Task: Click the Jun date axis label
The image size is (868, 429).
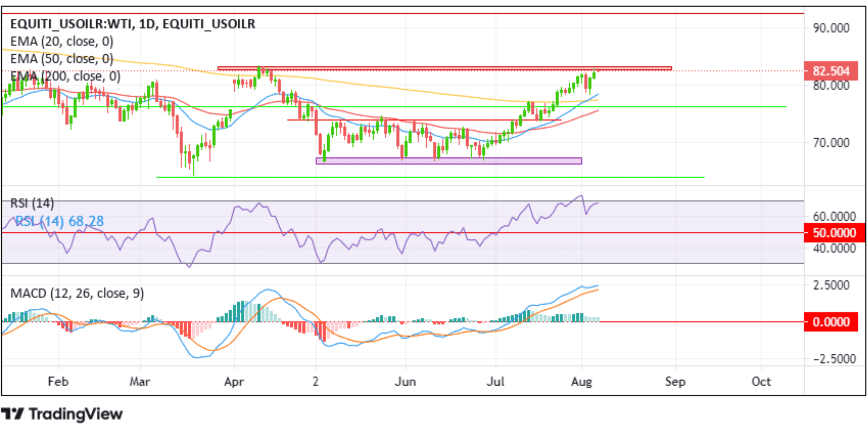Action: click(406, 382)
